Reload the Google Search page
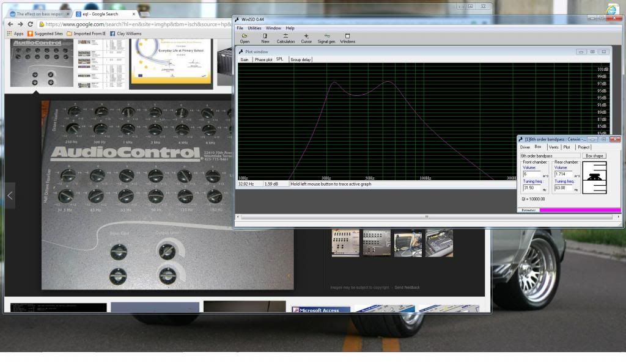 [x=30, y=24]
